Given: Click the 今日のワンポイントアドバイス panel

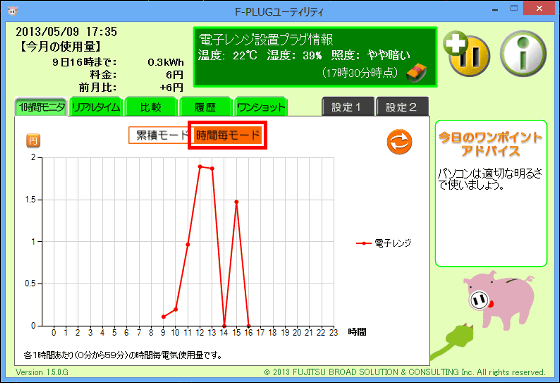Looking at the screenshot, I should (x=491, y=193).
